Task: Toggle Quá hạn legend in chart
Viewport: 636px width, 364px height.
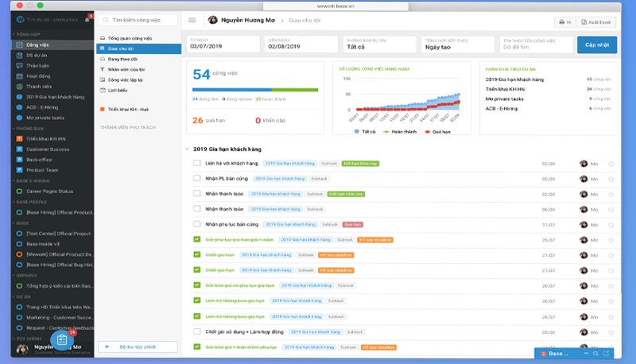Action: pos(437,132)
